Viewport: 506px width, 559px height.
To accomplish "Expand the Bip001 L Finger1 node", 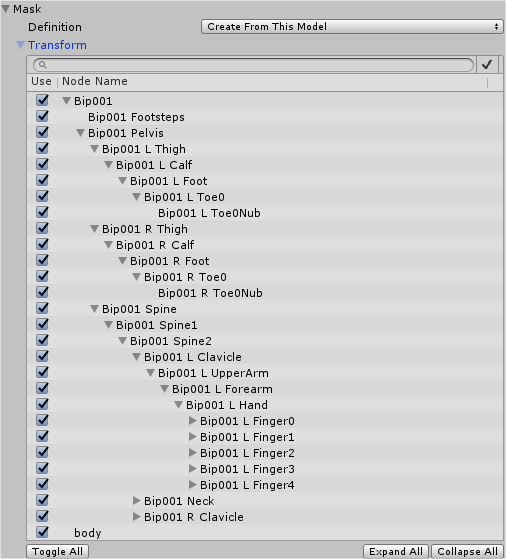I will pyautogui.click(x=193, y=436).
